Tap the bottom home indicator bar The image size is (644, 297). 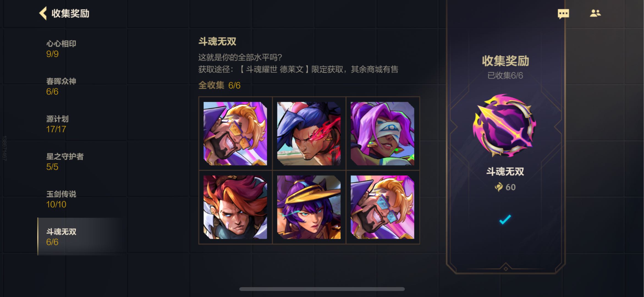[322, 289]
